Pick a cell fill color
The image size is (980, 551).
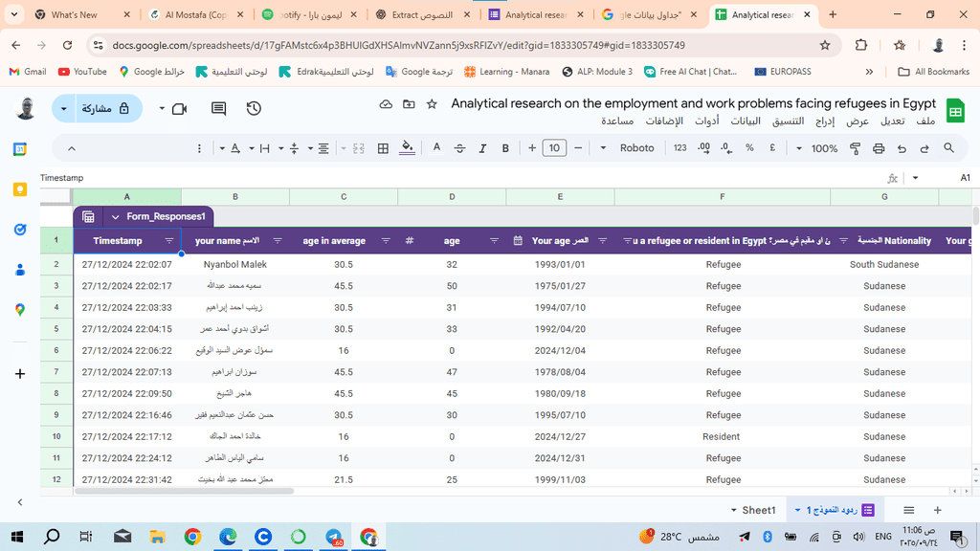(x=408, y=148)
